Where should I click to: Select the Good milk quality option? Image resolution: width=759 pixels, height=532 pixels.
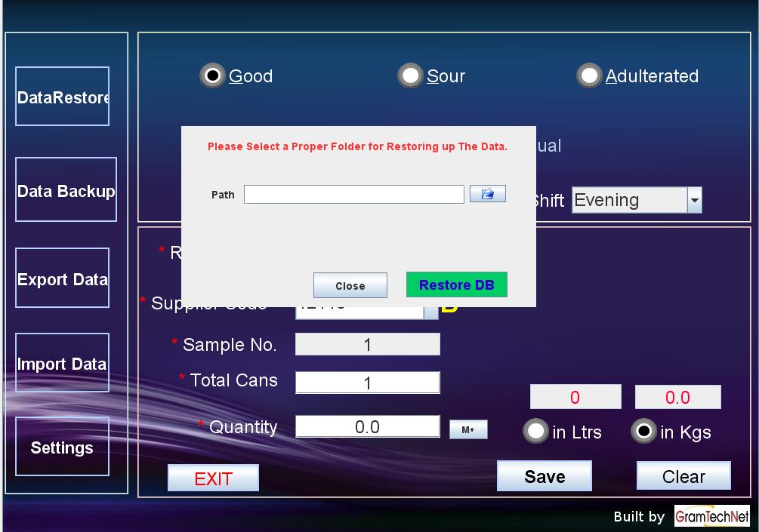[214, 75]
